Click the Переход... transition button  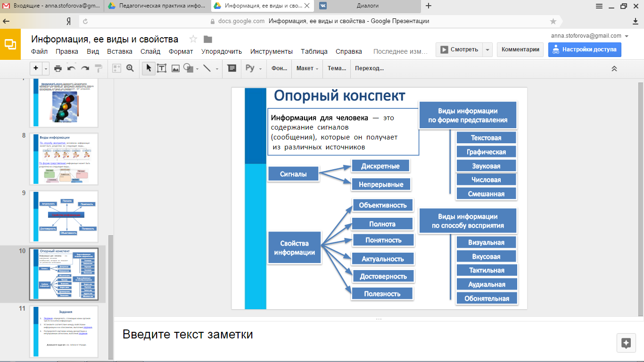pos(370,68)
